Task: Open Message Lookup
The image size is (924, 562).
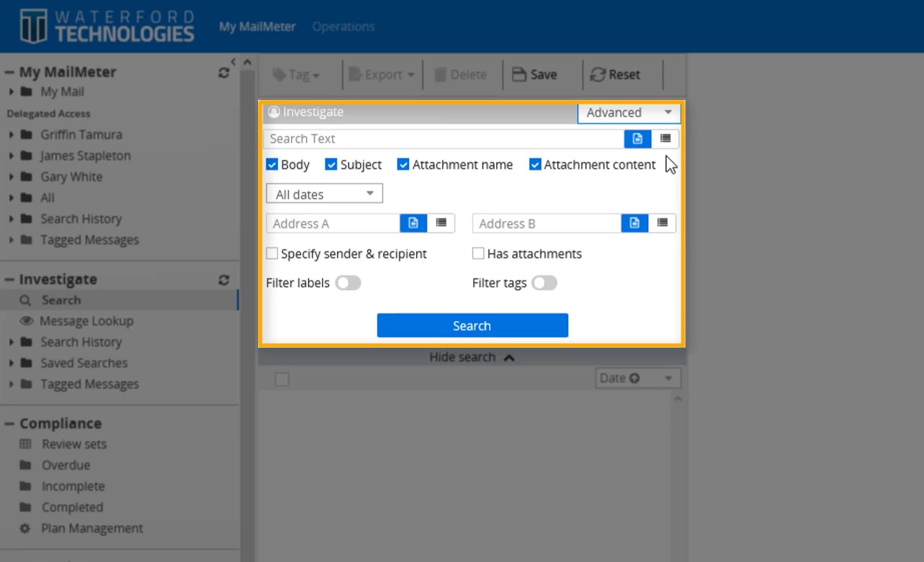Action: (86, 321)
